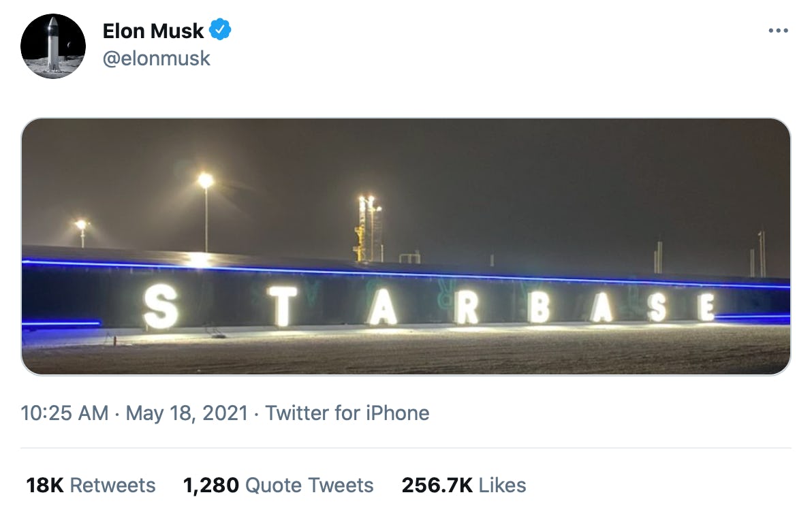View the Starbase photo full screen
The height and width of the screenshot is (512, 812).
click(405, 245)
